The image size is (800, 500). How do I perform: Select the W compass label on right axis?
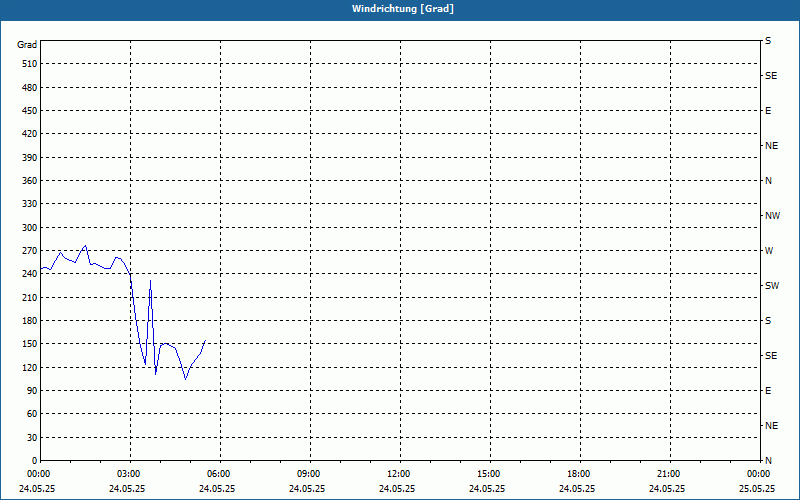[769, 251]
